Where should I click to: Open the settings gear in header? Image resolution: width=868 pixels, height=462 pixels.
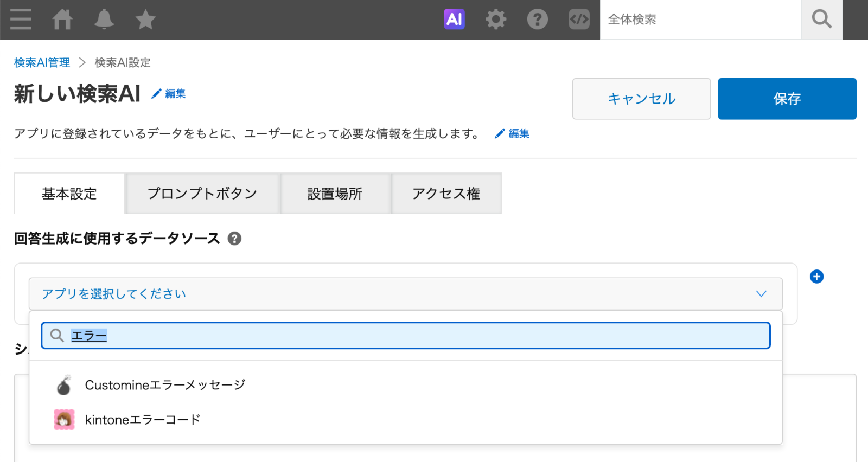496,20
